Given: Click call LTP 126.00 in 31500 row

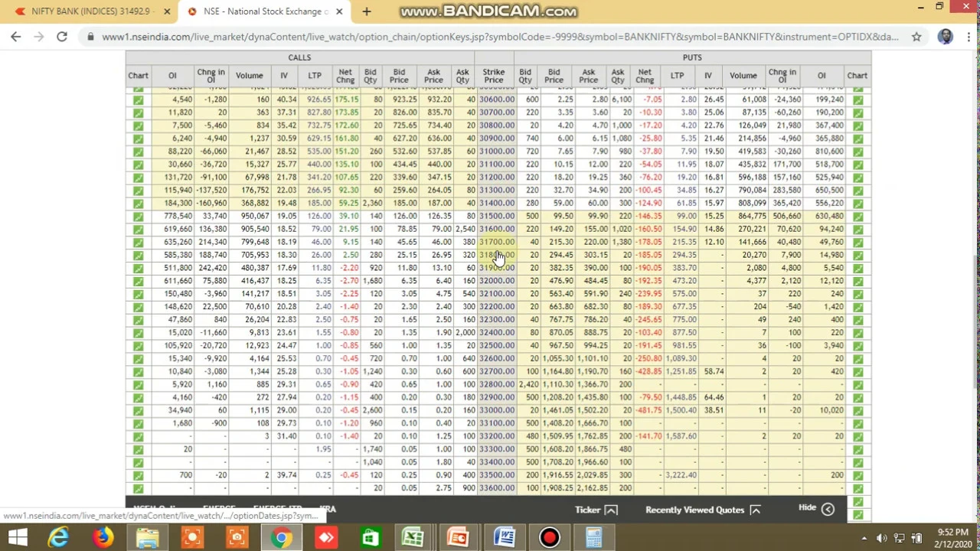Looking at the screenshot, I should [x=319, y=217].
